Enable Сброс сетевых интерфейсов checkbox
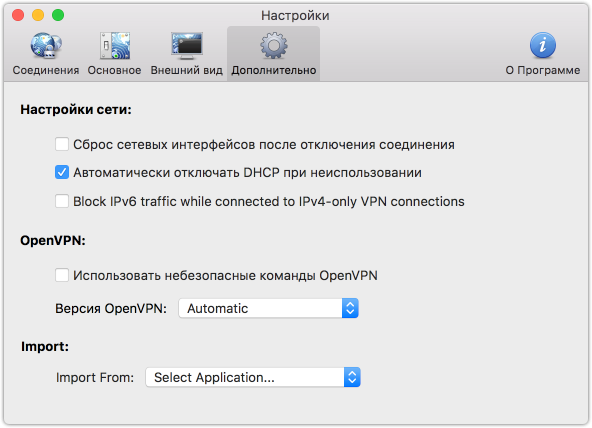The height and width of the screenshot is (428, 592). tap(62, 144)
